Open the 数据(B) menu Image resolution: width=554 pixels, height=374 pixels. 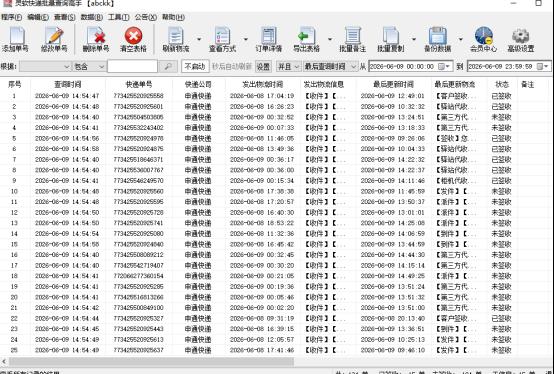tap(92, 17)
